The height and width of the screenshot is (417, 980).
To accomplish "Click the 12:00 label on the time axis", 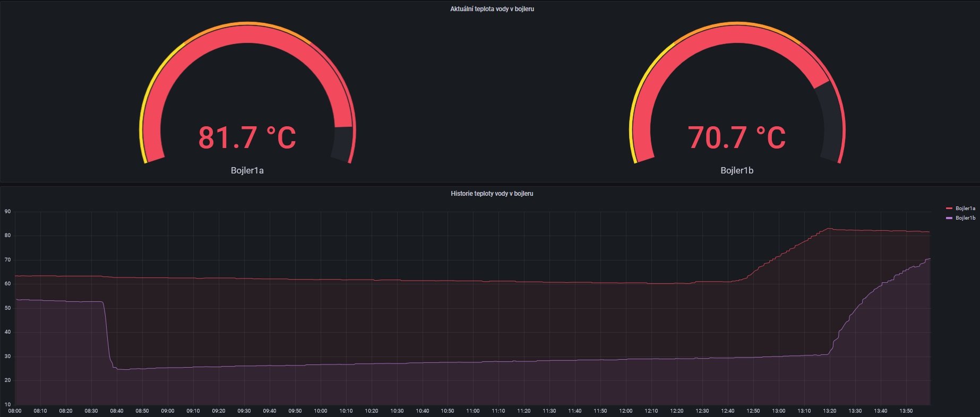I will 626,411.
